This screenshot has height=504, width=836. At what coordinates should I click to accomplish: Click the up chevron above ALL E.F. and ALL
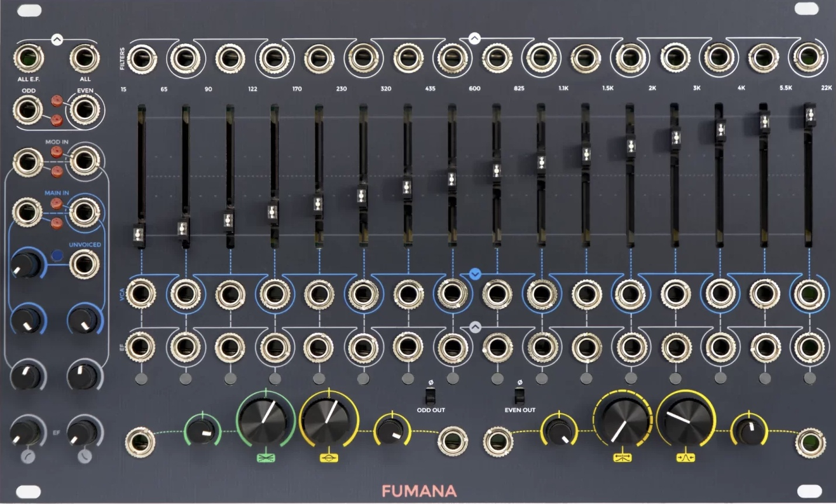coord(57,40)
